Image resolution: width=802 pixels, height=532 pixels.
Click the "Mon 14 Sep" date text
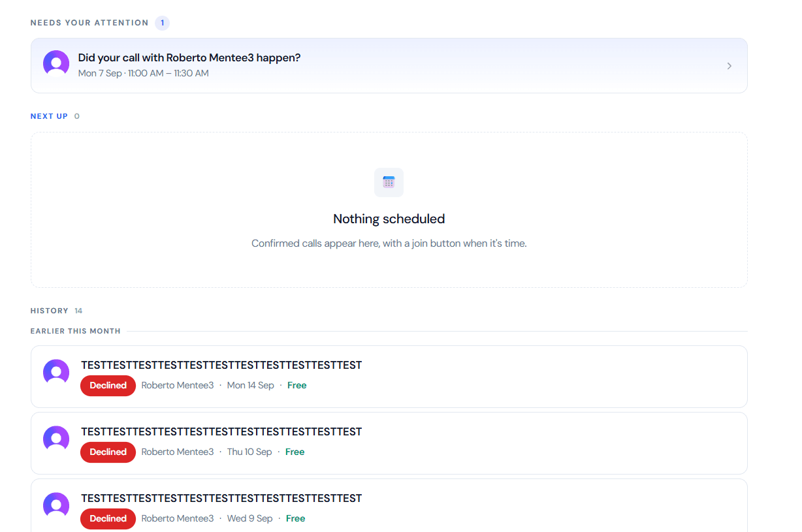tap(251, 385)
